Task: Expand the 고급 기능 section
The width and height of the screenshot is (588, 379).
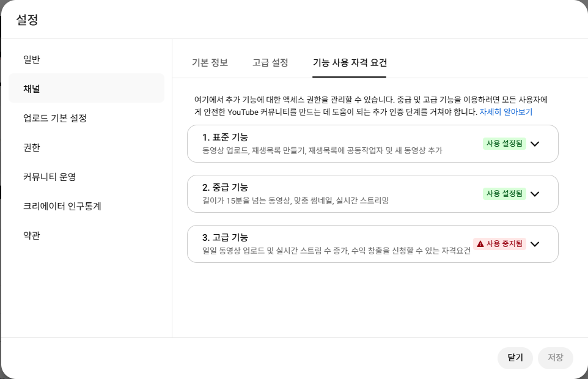Action: pyautogui.click(x=535, y=244)
